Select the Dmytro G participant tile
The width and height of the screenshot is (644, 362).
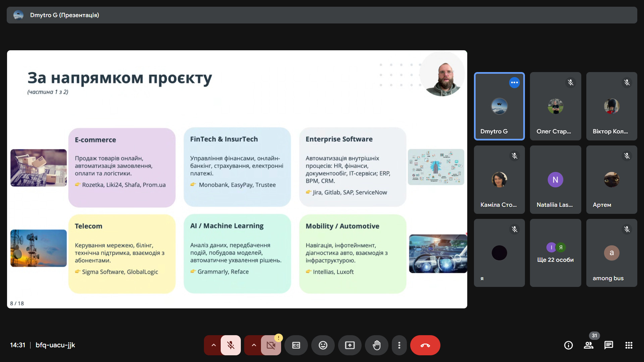click(x=499, y=106)
